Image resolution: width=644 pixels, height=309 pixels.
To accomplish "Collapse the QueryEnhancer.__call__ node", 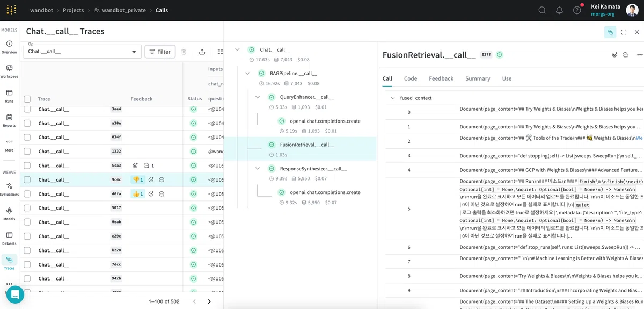I will 258,97.
